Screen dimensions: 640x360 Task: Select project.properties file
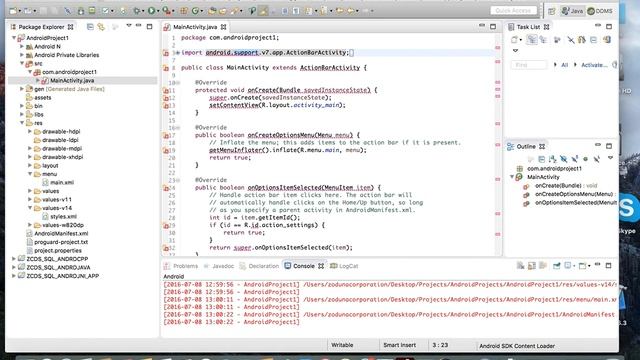58,251
